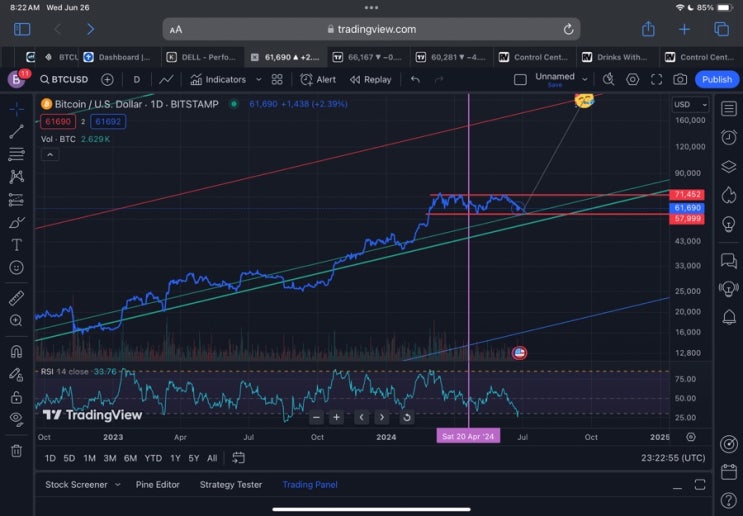Select the ruler measure tool
The height and width of the screenshot is (516, 743).
coord(17,299)
